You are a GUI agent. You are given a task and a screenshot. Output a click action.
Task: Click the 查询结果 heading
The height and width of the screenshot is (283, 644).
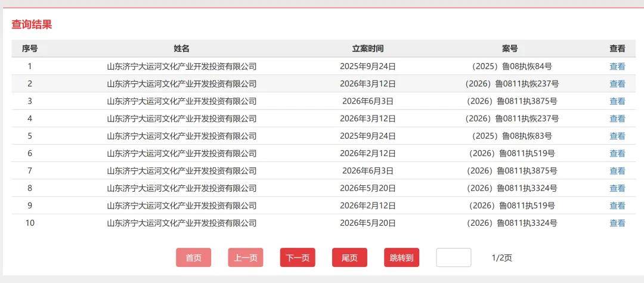(32, 24)
